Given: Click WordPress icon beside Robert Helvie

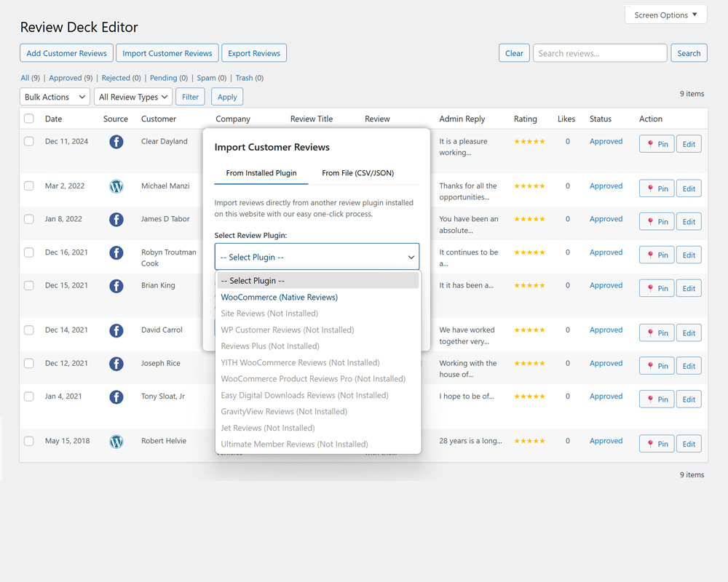Looking at the screenshot, I should pos(116,442).
